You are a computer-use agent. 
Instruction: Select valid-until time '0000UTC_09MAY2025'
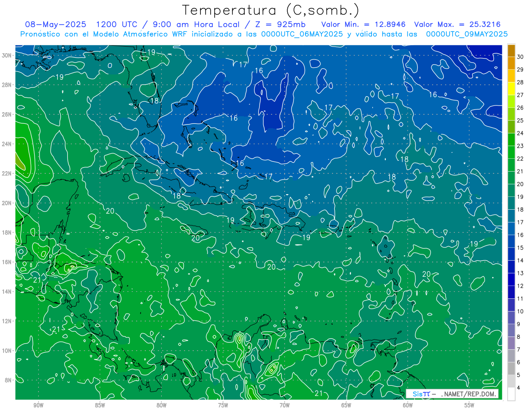(466, 34)
